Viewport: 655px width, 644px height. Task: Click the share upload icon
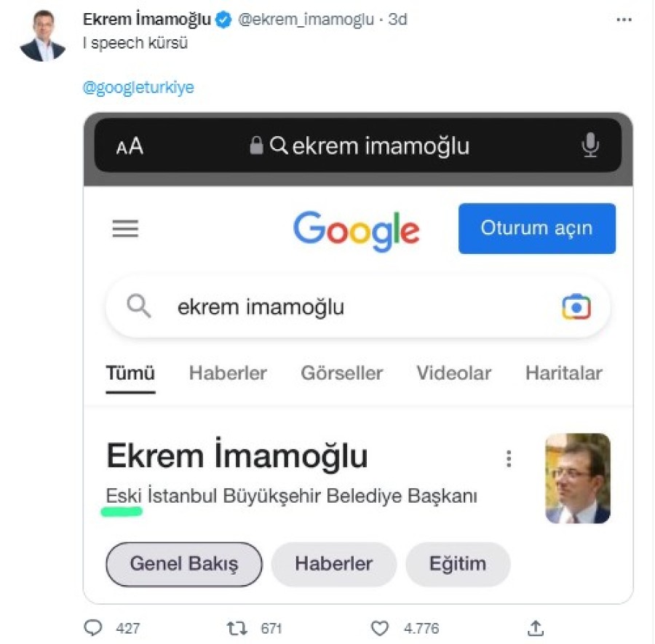[x=536, y=627]
